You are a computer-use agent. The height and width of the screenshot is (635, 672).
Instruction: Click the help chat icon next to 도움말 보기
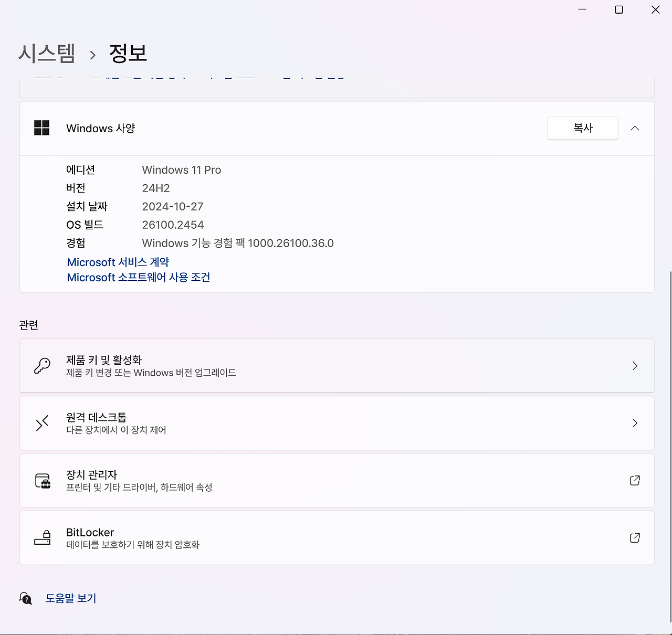click(x=26, y=598)
